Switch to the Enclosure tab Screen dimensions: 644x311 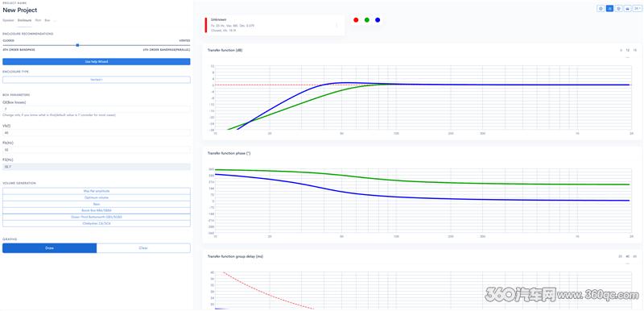pyautogui.click(x=25, y=19)
